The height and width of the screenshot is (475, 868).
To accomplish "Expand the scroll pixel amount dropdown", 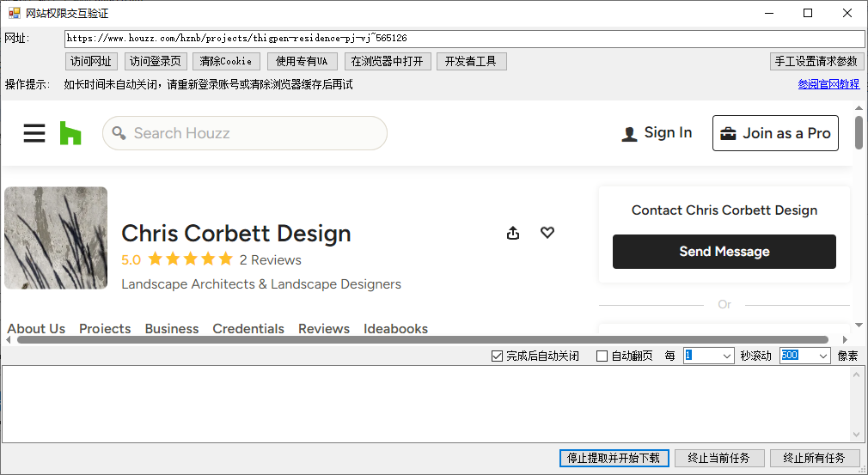I will pos(823,356).
